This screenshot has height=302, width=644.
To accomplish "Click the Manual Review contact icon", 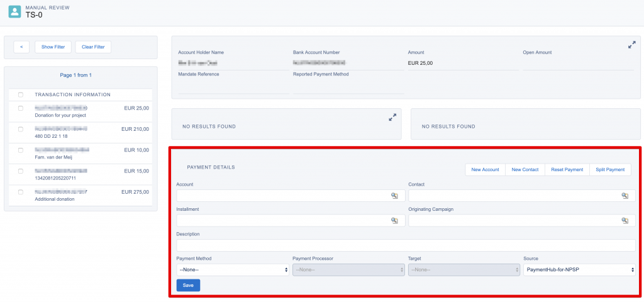I will [x=14, y=12].
